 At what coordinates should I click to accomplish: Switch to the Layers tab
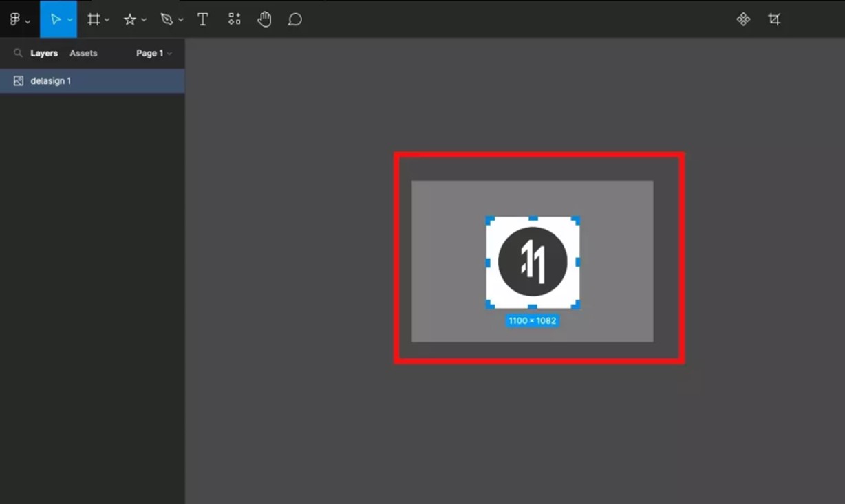point(44,53)
